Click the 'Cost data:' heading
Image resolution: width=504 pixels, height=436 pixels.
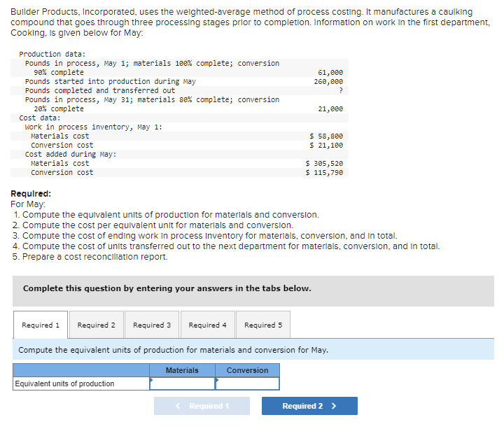[40, 118]
